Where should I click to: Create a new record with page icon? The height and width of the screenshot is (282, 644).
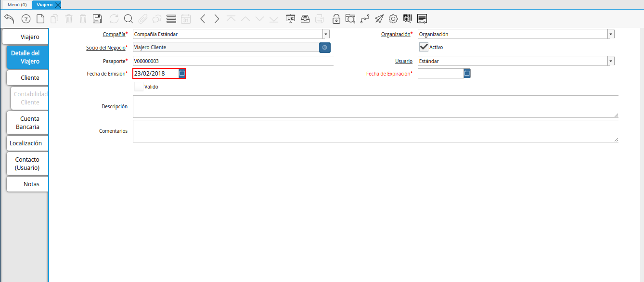pos(40,19)
